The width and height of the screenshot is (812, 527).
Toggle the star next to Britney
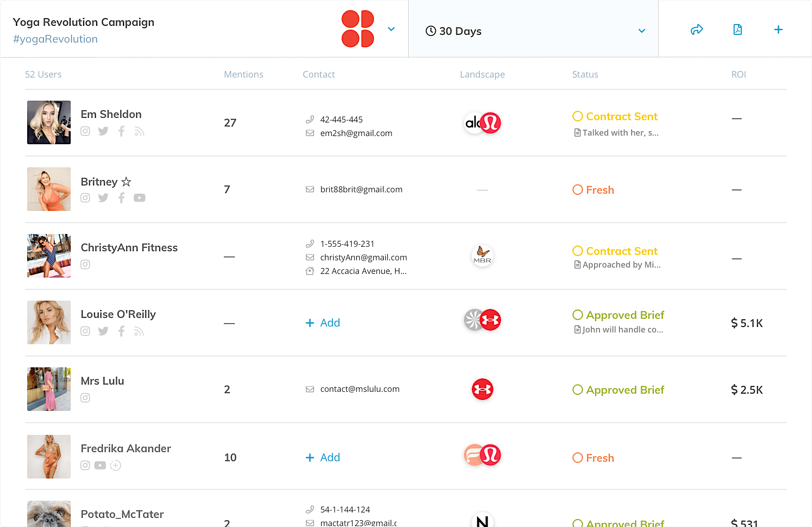click(x=126, y=182)
